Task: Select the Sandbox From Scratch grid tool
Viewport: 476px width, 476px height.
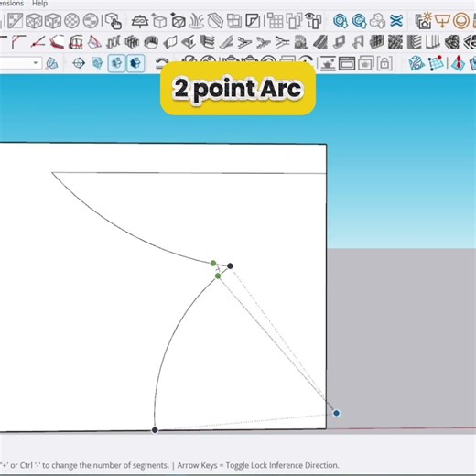Action: [x=437, y=63]
